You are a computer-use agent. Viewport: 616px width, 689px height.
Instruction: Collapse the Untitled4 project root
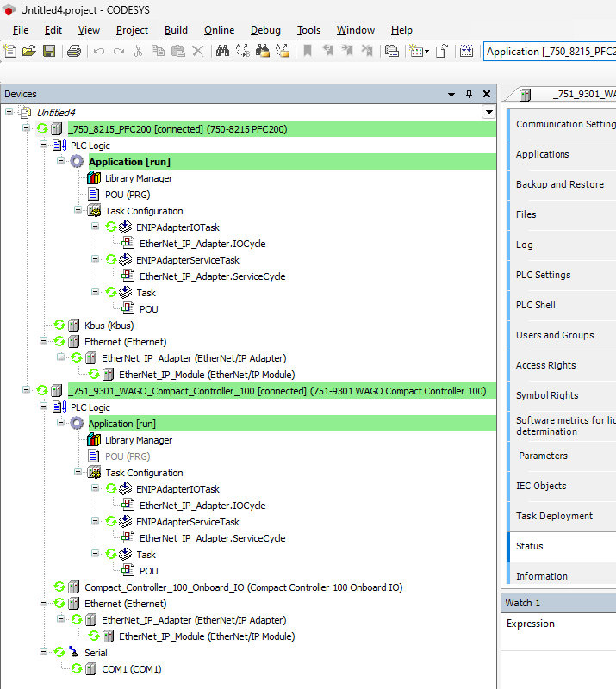coord(9,112)
